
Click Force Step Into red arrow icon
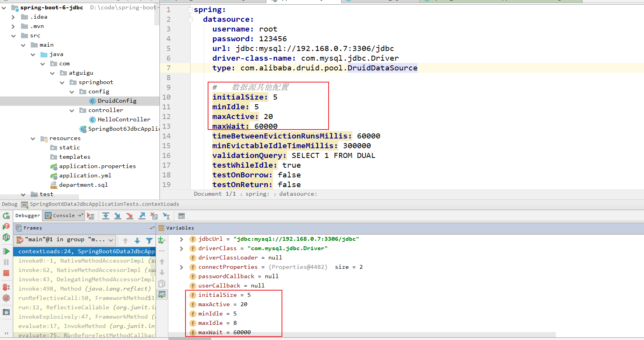(130, 216)
